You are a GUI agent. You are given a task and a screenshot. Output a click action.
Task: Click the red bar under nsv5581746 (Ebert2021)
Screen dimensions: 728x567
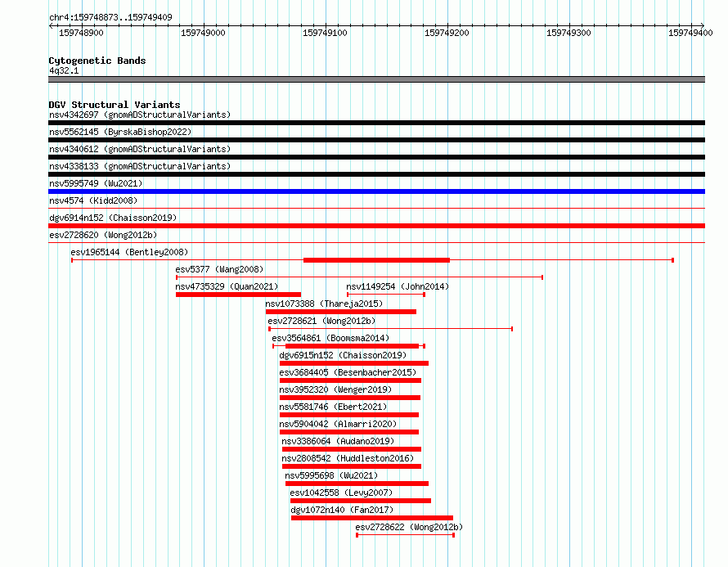pos(349,415)
